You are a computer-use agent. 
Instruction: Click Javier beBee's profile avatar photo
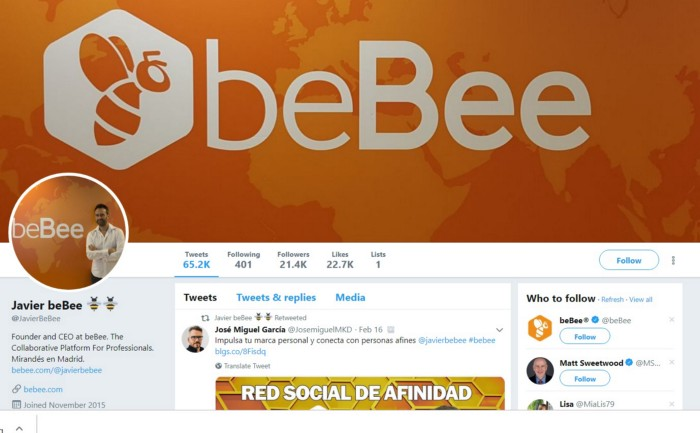(69, 233)
